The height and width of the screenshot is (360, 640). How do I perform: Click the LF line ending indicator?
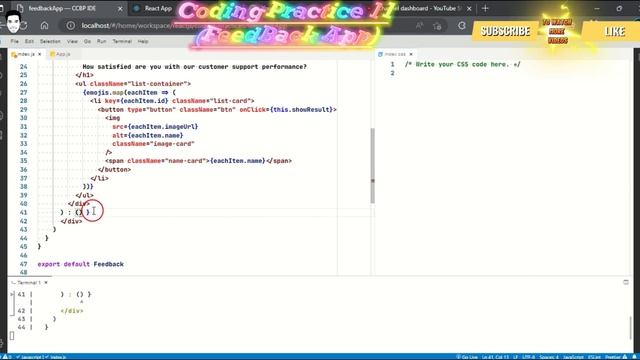coord(516,357)
